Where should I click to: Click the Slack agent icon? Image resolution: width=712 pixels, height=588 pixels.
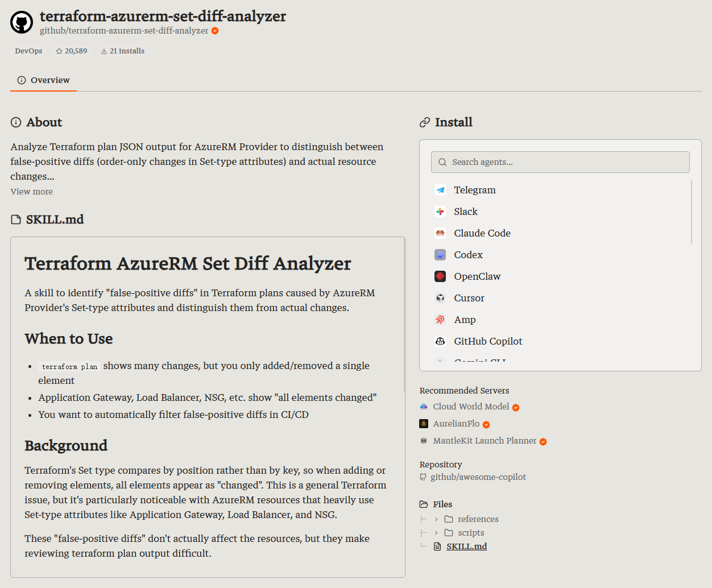440,212
